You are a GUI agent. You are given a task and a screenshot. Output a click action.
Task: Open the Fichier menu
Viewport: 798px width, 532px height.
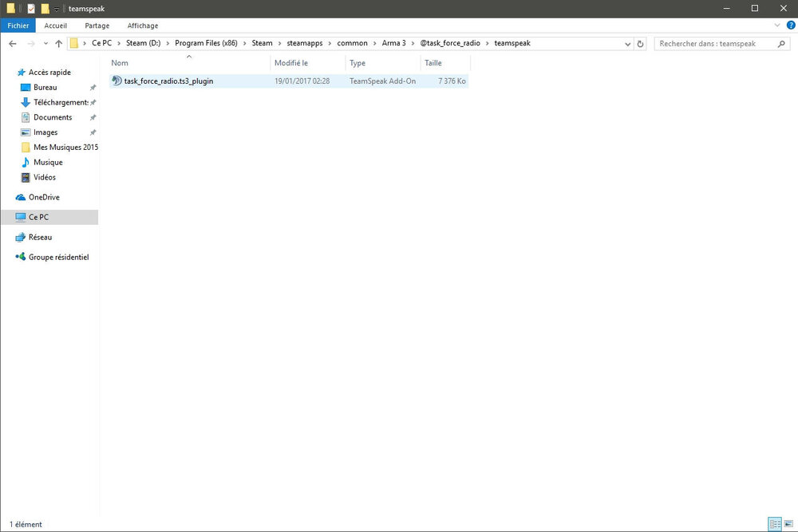tap(18, 26)
